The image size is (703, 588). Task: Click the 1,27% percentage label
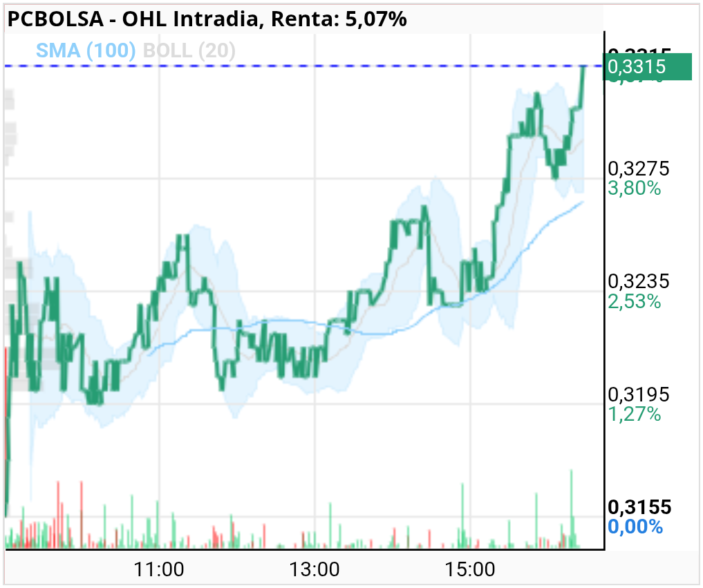[x=635, y=414]
